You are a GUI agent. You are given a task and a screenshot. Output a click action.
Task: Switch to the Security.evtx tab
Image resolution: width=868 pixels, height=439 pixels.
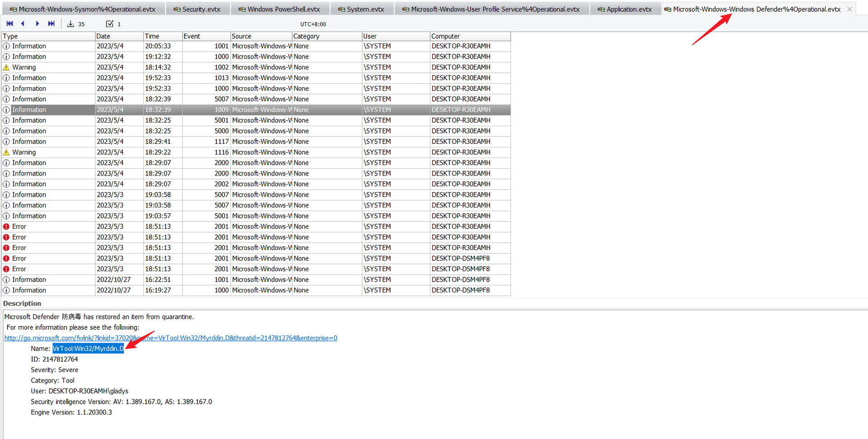[198, 9]
